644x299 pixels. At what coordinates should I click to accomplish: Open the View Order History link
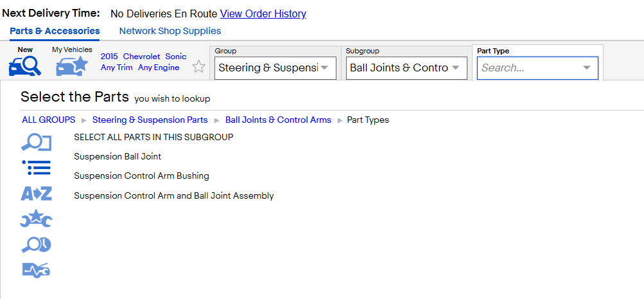263,14
